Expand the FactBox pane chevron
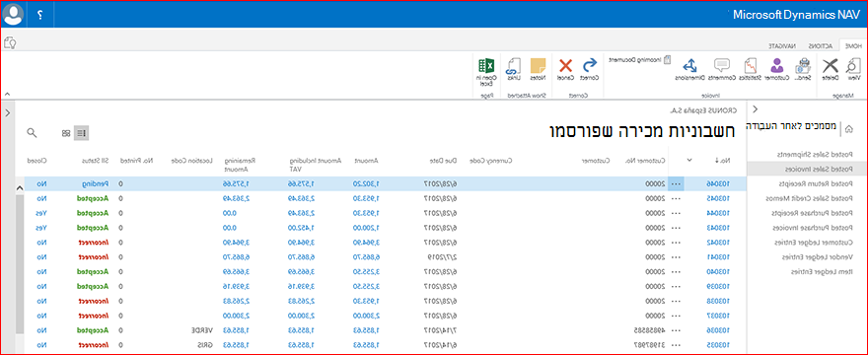This screenshot has height=355, width=868. point(8,112)
